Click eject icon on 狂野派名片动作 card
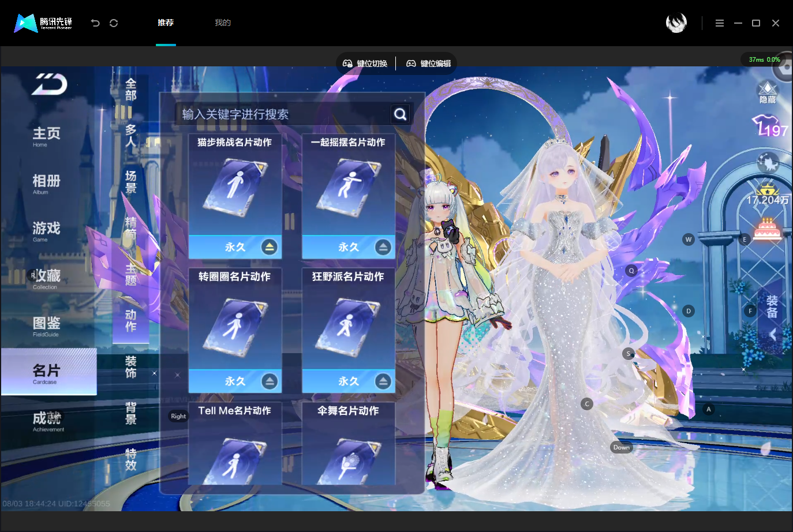 click(383, 381)
